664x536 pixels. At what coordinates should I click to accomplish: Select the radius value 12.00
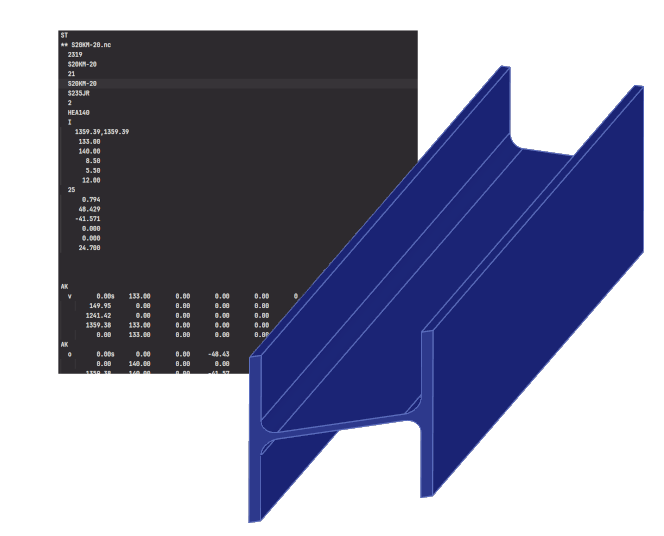click(91, 181)
